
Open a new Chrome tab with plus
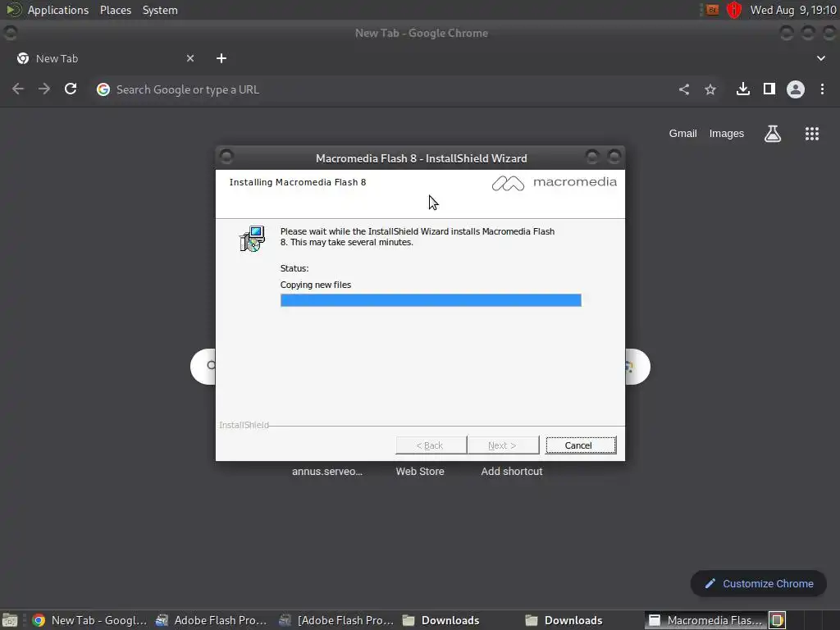point(221,58)
